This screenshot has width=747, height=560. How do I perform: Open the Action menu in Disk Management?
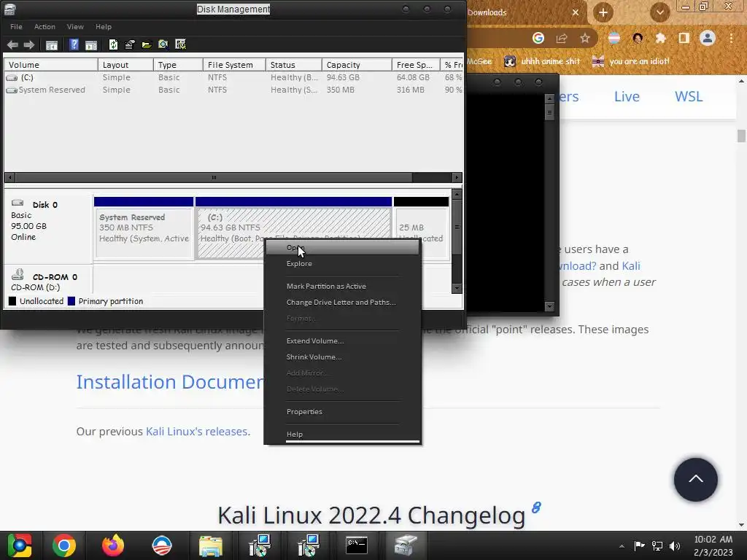pyautogui.click(x=44, y=27)
